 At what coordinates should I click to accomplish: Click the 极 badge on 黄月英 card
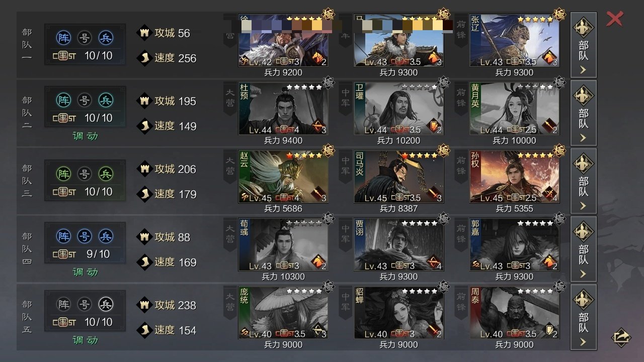pos(559,82)
